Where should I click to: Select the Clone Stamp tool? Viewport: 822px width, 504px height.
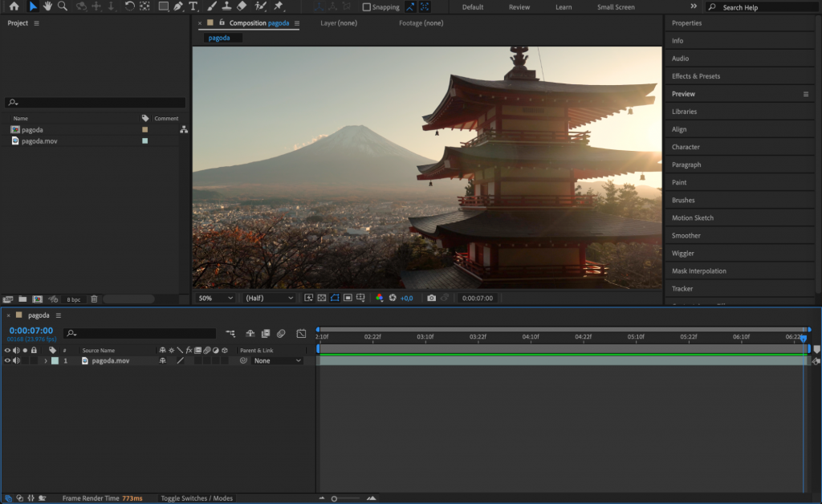[x=227, y=6]
